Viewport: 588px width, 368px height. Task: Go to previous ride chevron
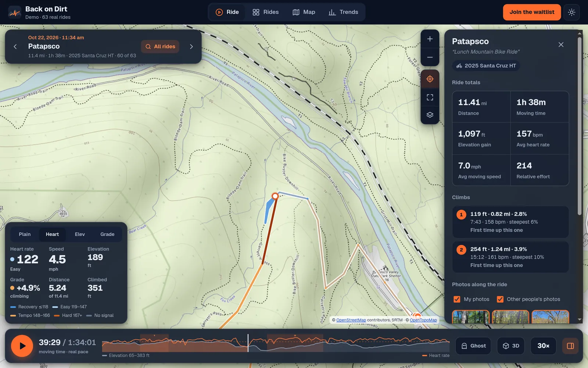click(15, 46)
